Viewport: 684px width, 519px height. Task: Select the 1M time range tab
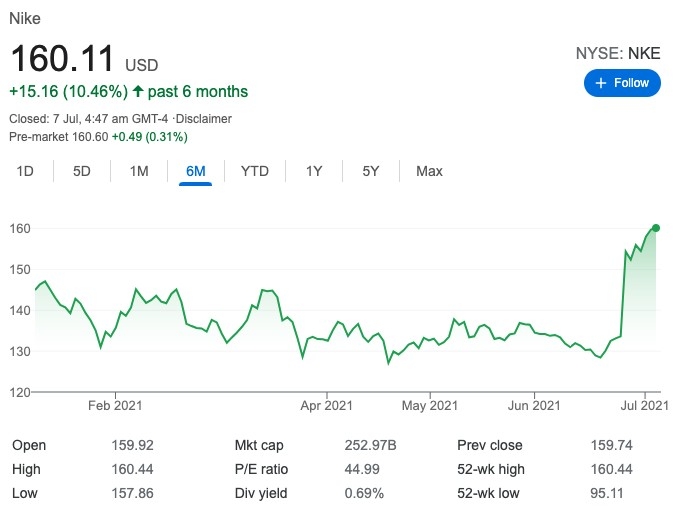click(139, 171)
